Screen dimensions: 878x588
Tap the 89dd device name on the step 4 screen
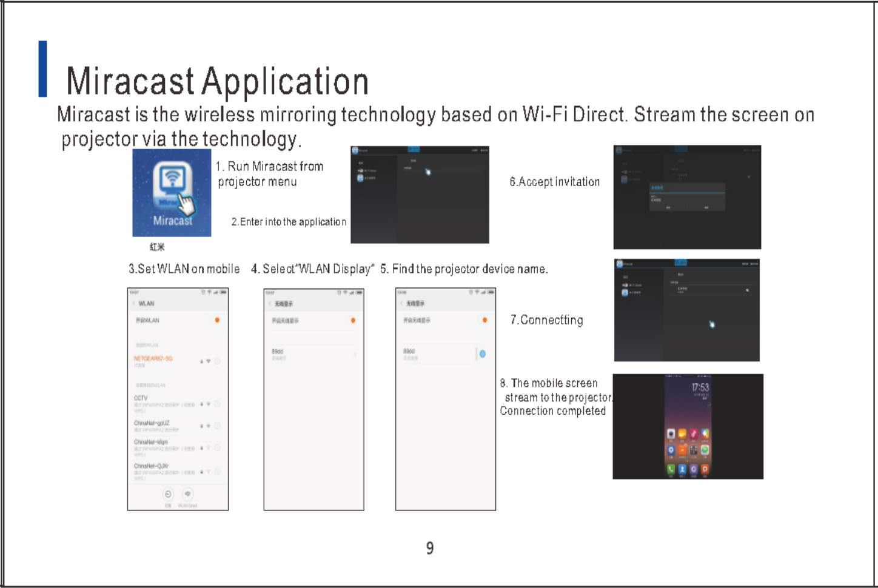277,352
